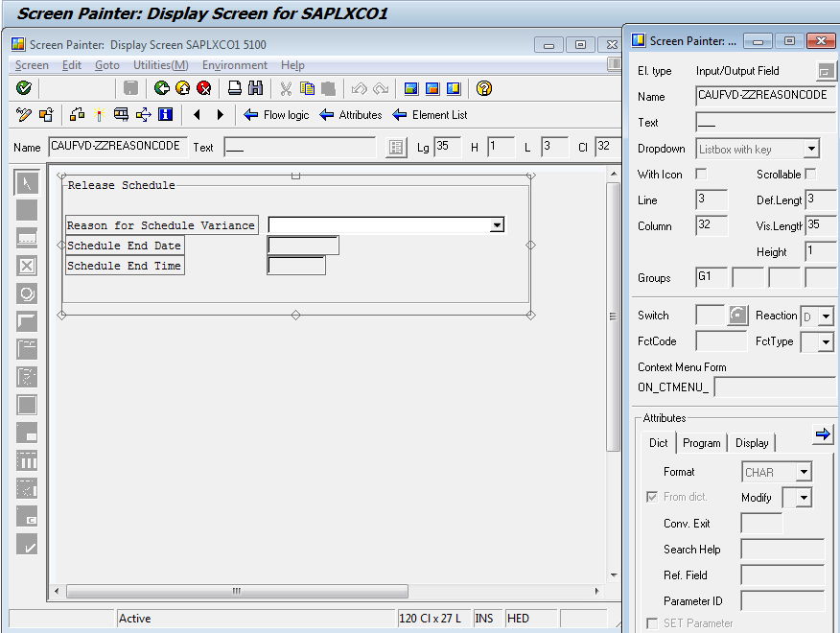
Task: Toggle the With Icon checkbox
Action: (x=701, y=174)
